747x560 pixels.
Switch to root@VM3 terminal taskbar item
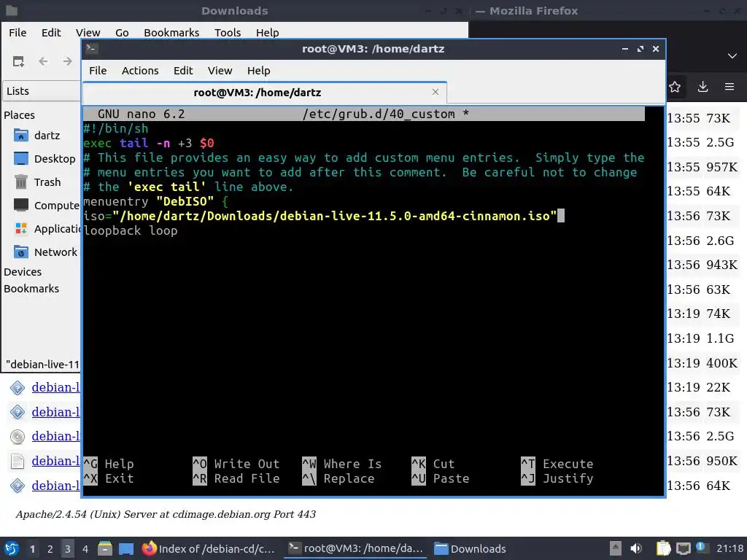tap(356, 548)
